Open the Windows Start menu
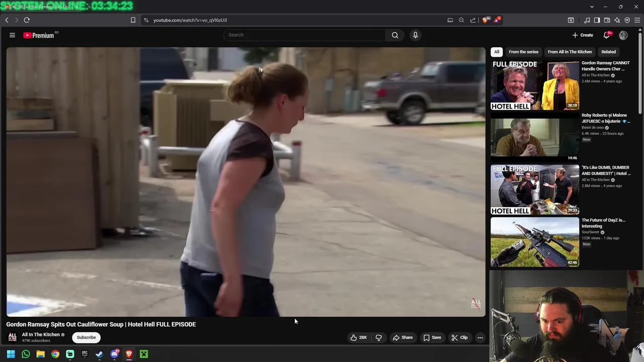 pyautogui.click(x=11, y=354)
